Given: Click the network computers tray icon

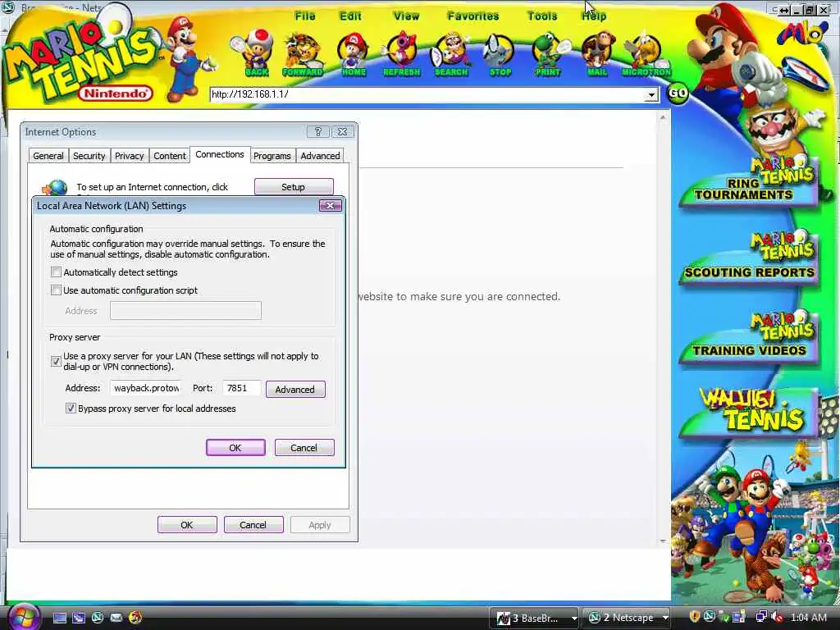Looking at the screenshot, I should pos(760,617).
